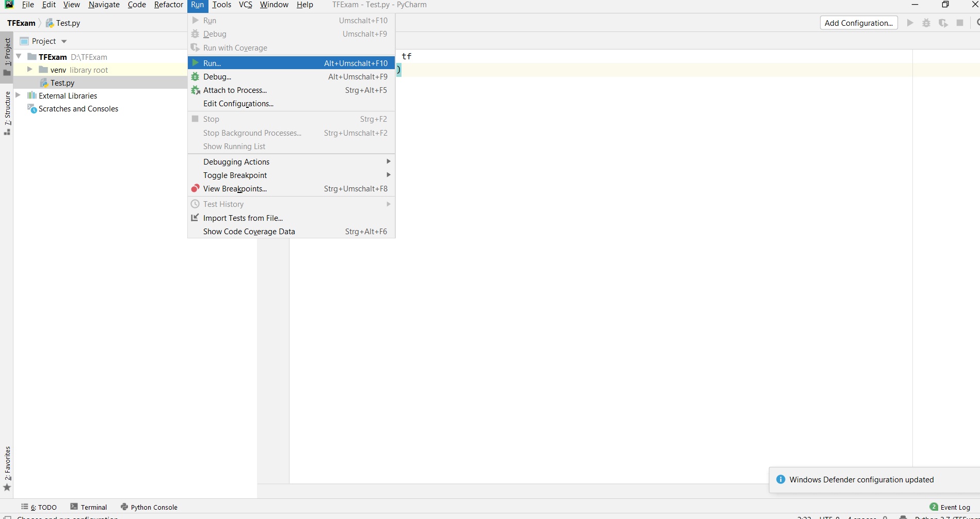Select Attach to Process... in Run menu
The image size is (980, 519).
click(x=291, y=90)
